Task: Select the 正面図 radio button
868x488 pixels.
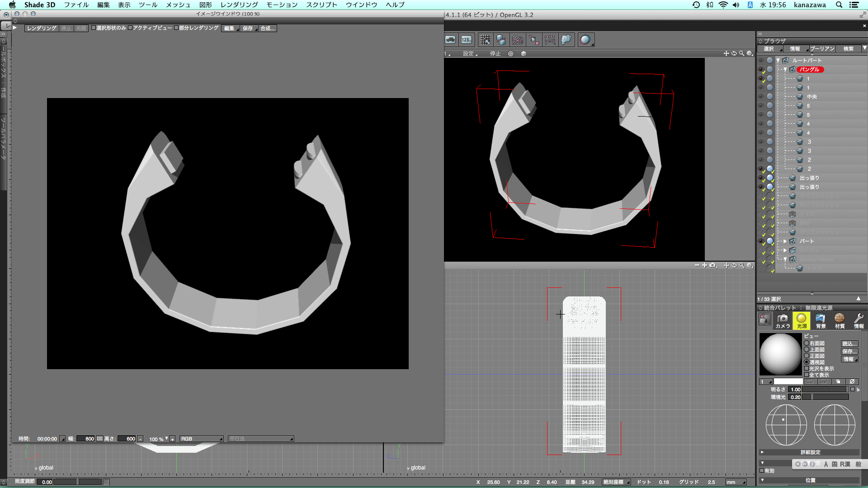Action: click(x=807, y=356)
